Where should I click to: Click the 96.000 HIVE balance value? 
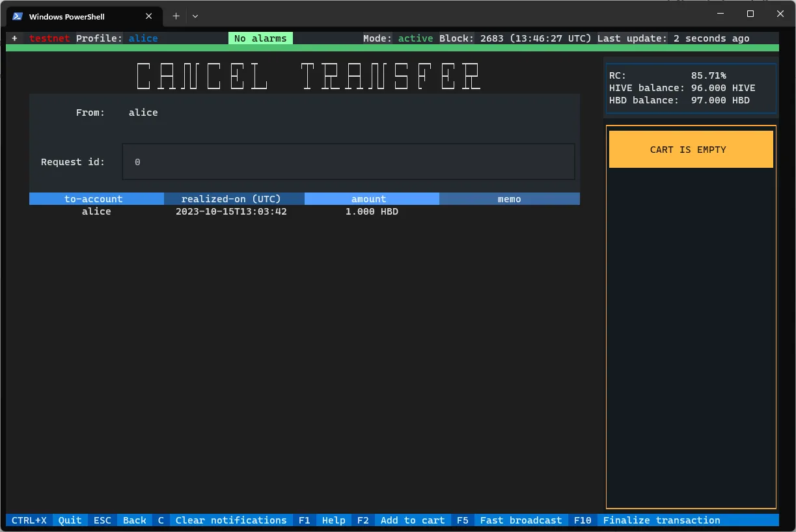click(723, 88)
